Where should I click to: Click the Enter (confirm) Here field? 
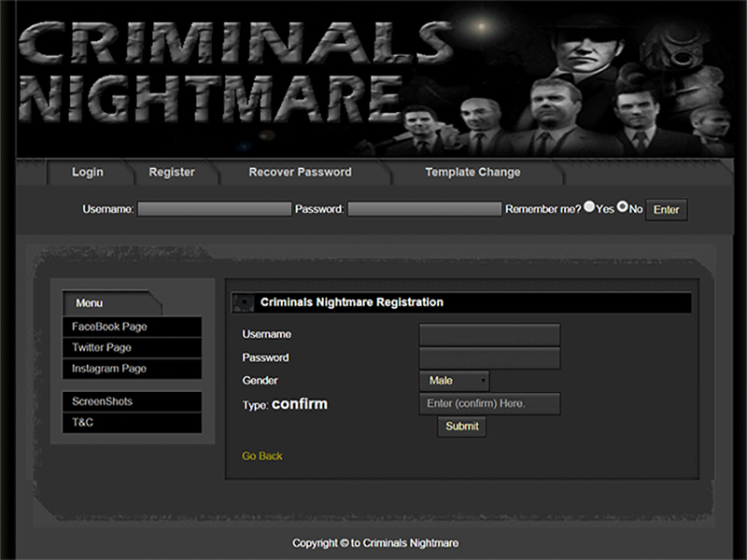489,403
